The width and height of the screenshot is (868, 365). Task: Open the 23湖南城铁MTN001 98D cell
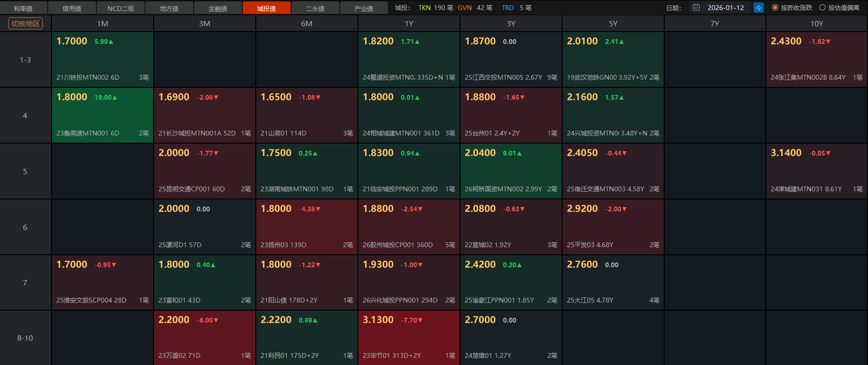(307, 171)
